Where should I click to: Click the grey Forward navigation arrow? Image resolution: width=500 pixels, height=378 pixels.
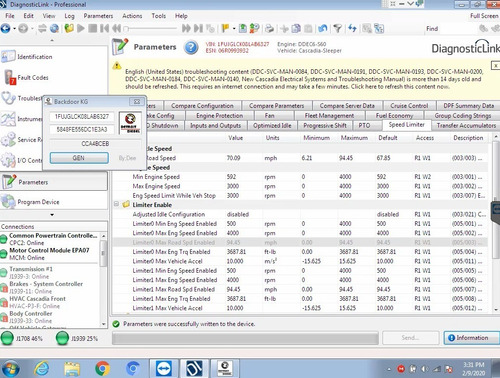point(23,29)
